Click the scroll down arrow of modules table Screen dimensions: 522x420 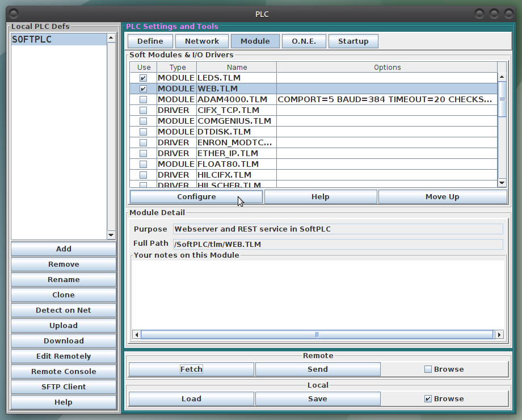point(502,183)
